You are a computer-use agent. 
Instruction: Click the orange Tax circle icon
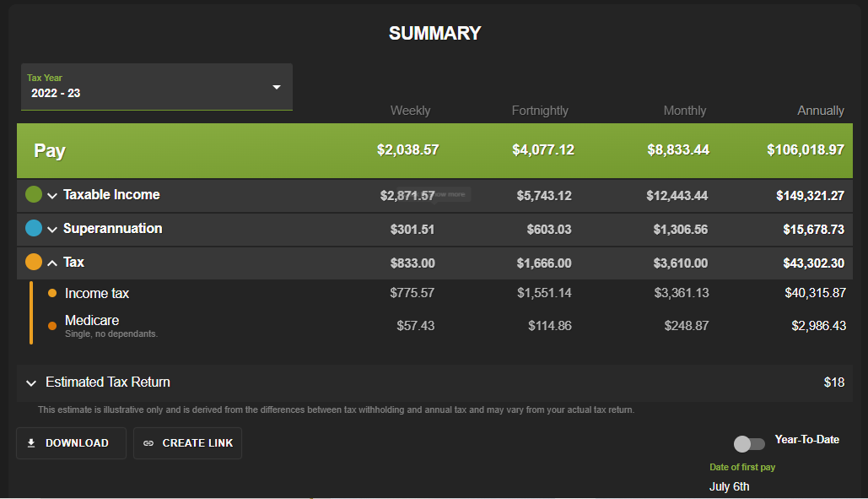[x=34, y=262]
